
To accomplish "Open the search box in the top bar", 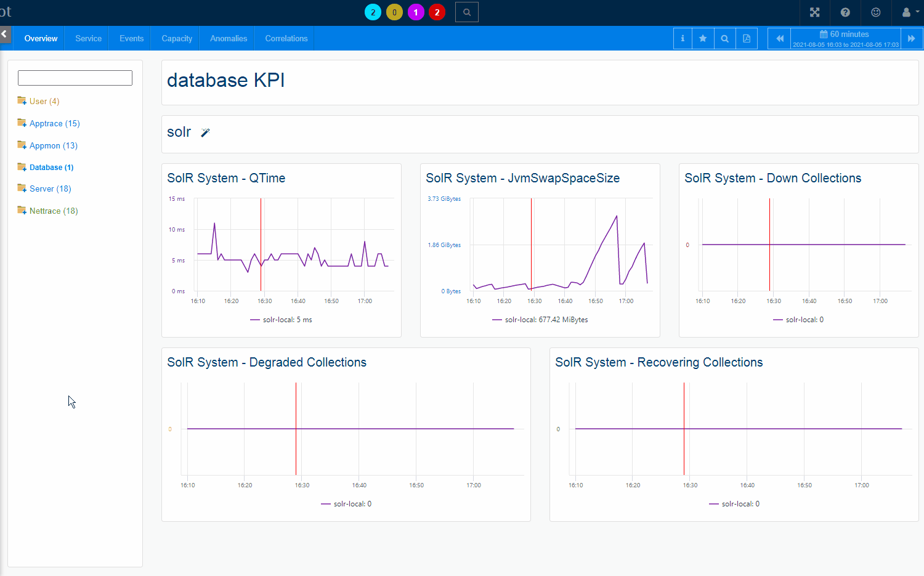I will (x=467, y=12).
